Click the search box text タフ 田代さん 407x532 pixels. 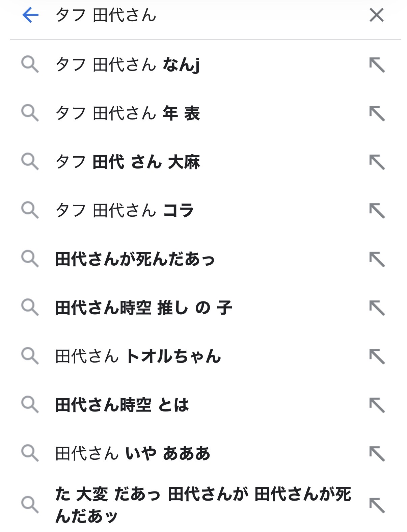click(x=106, y=15)
